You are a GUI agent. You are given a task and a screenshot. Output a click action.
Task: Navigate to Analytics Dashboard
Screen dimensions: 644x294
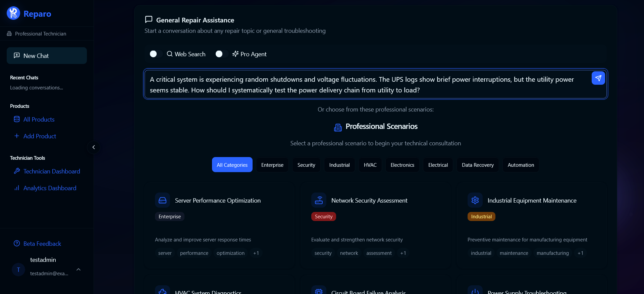click(x=50, y=188)
